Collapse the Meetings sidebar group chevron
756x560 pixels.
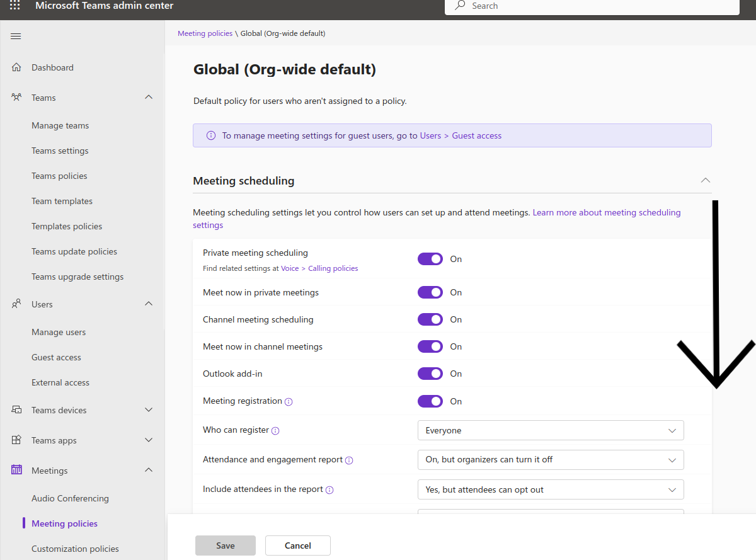click(x=149, y=471)
